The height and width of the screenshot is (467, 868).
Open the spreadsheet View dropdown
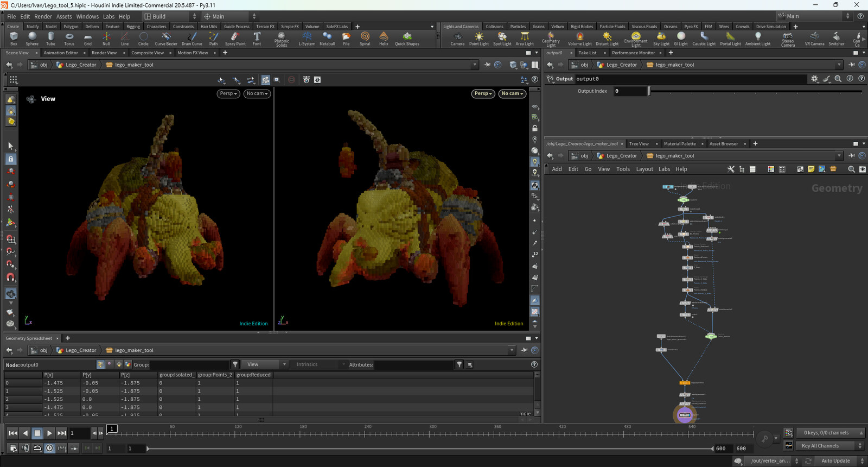pos(264,364)
